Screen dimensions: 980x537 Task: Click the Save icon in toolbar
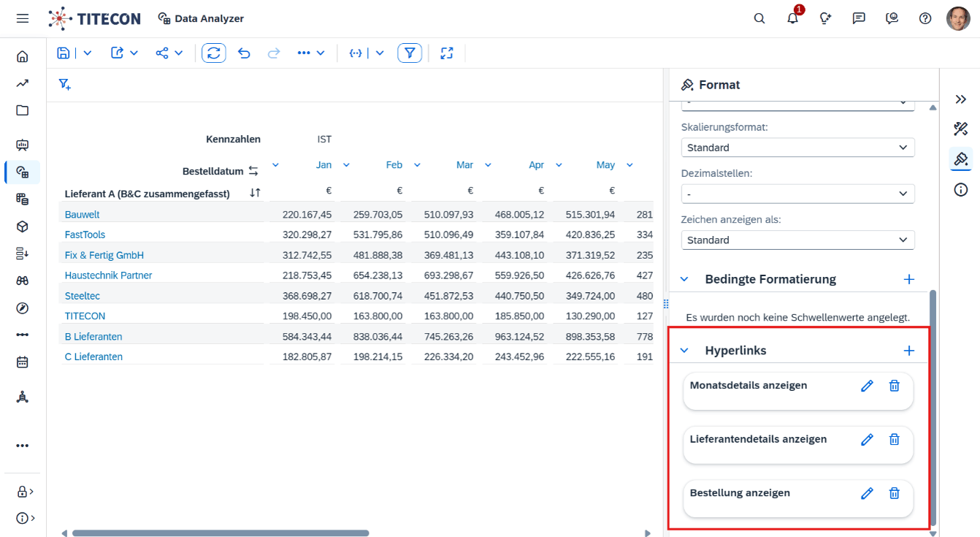[x=64, y=53]
